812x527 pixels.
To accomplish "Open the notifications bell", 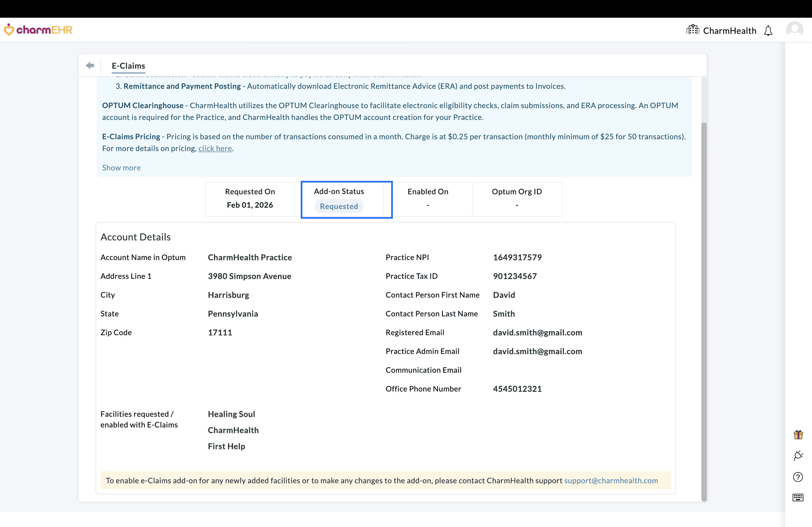I will (x=768, y=31).
